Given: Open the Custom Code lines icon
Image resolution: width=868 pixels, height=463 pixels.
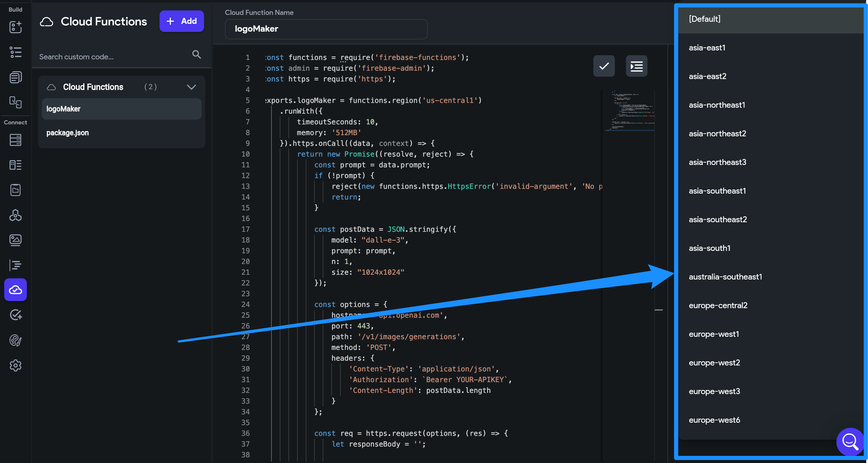Looking at the screenshot, I should point(16,265).
